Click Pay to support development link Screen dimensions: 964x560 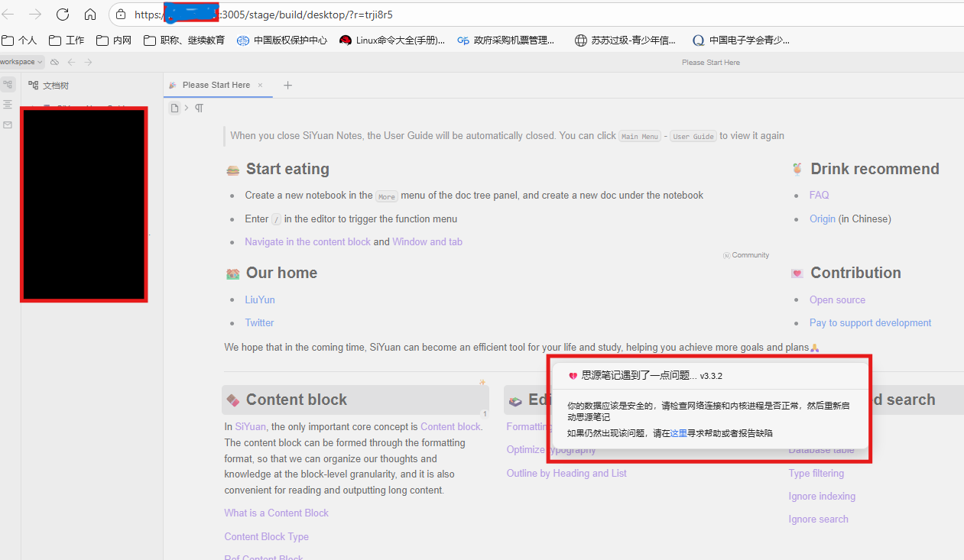coord(871,322)
